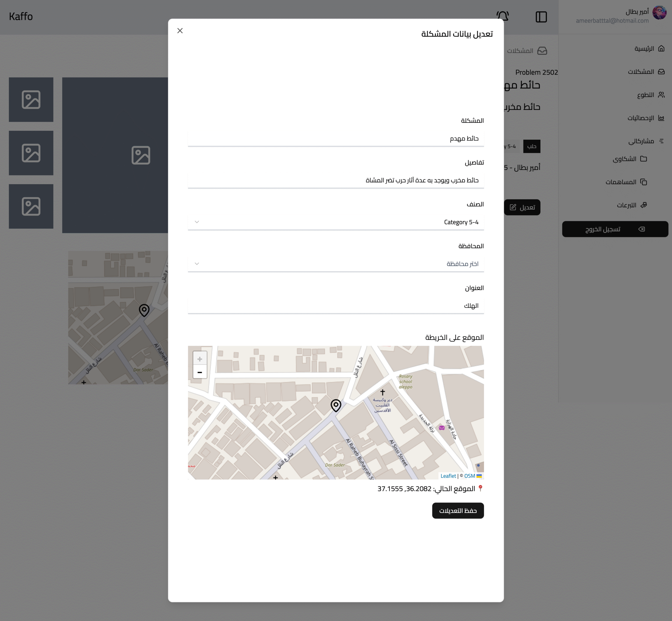The image size is (672, 621).
Task: Click the المشكلة title input field
Action: (x=335, y=138)
